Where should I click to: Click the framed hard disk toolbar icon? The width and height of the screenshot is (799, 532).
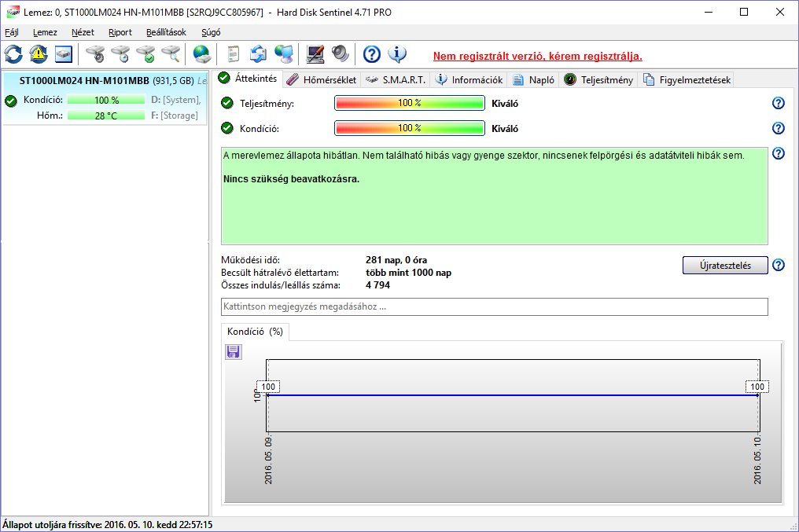click(64, 54)
